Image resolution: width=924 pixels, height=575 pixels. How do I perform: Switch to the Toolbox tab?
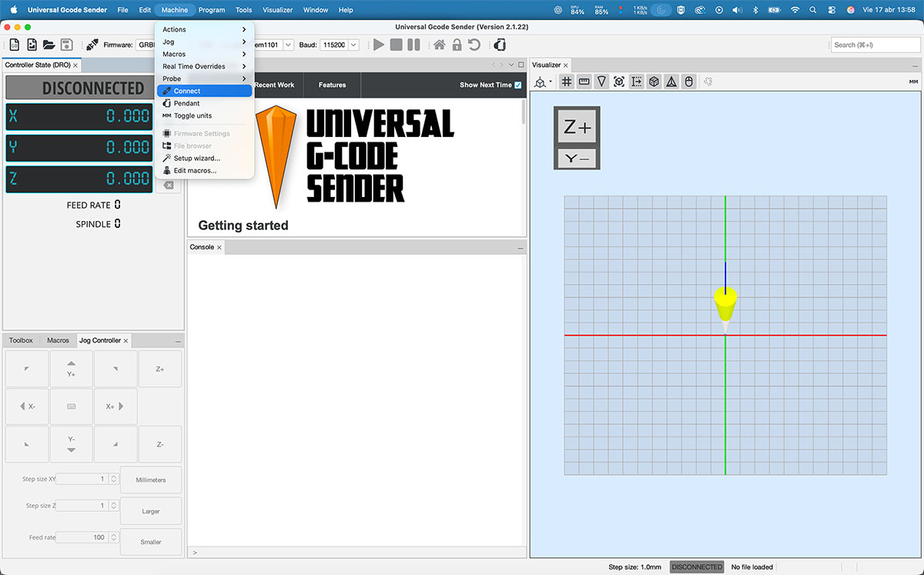pos(21,340)
